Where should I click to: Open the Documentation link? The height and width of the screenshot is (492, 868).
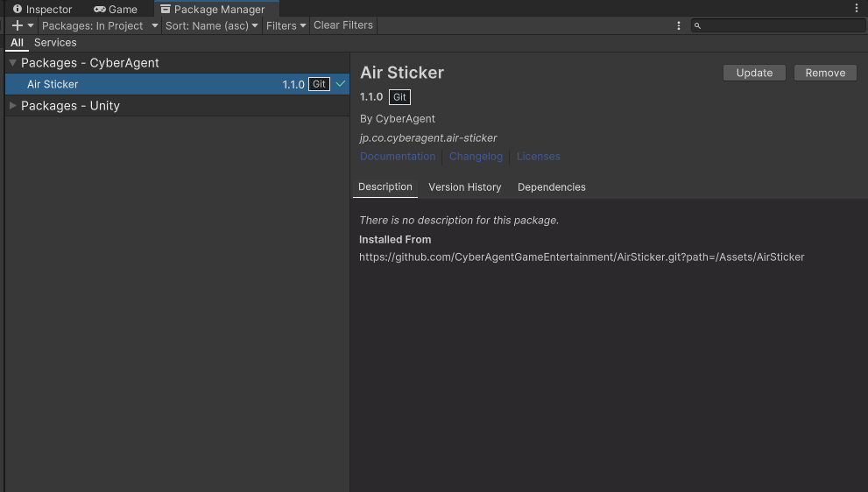click(398, 157)
